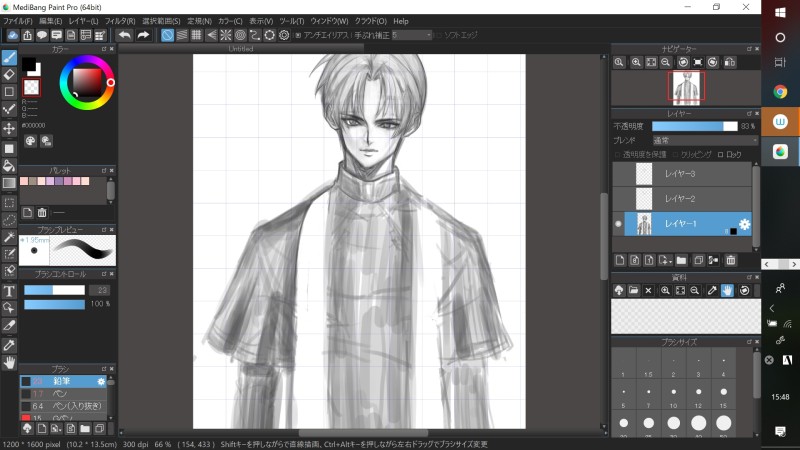Delete layer with trash icon

coord(731,260)
